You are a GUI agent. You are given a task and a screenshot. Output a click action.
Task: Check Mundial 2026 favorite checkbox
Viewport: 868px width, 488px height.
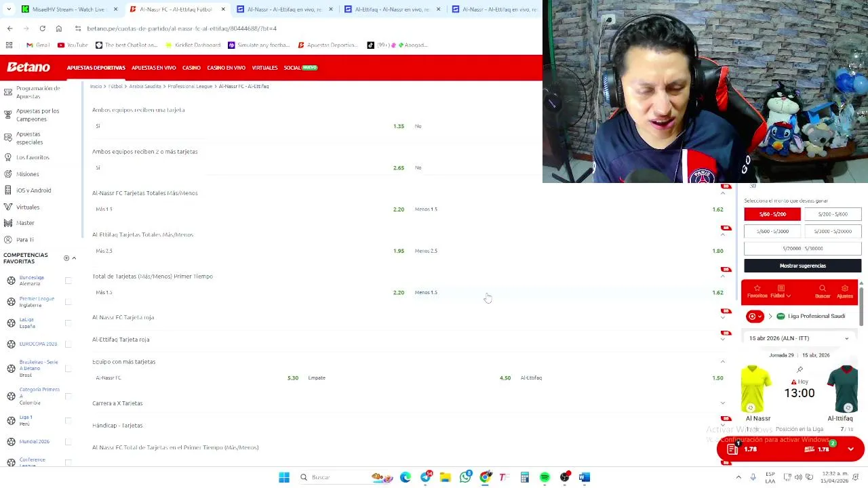coord(68,441)
